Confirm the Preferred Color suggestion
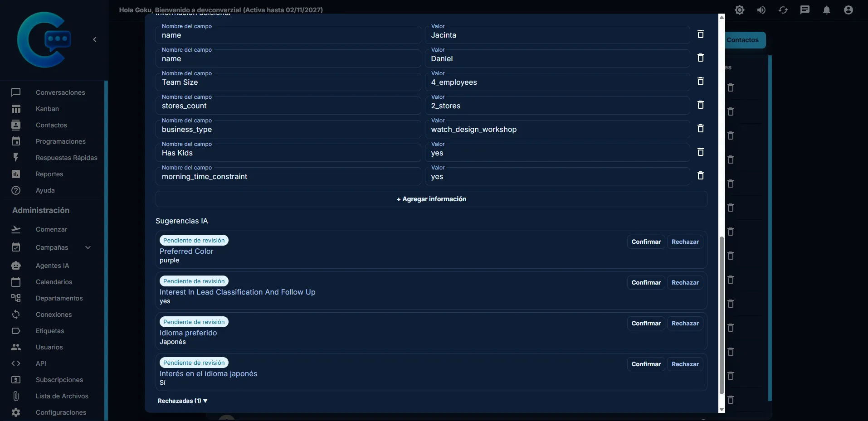 (x=646, y=242)
